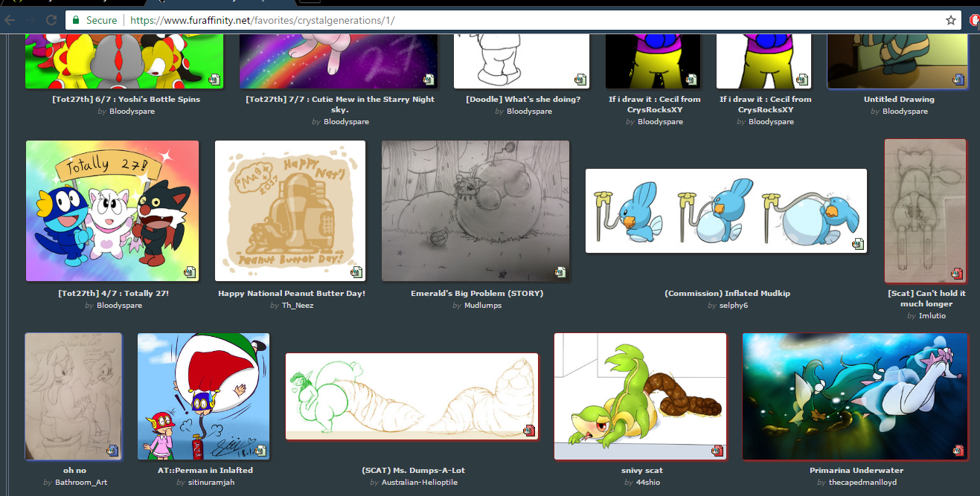980x496 pixels.
Task: Click the file-type icon on white-background Cecil thumbnail
Action: 802,79
